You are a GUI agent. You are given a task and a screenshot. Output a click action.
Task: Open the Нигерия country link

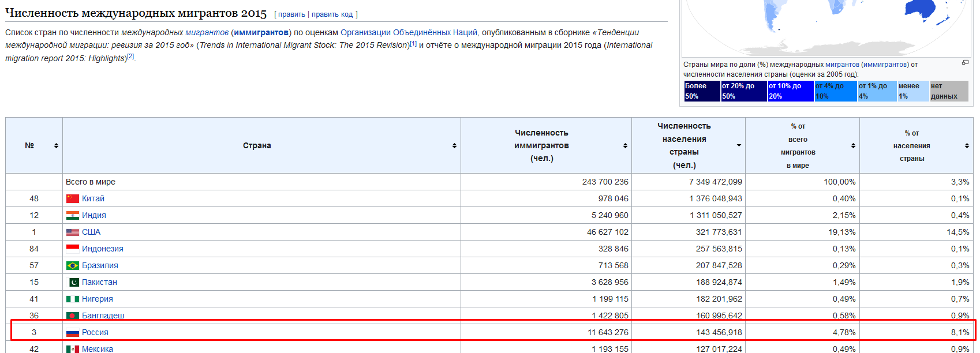point(98,299)
